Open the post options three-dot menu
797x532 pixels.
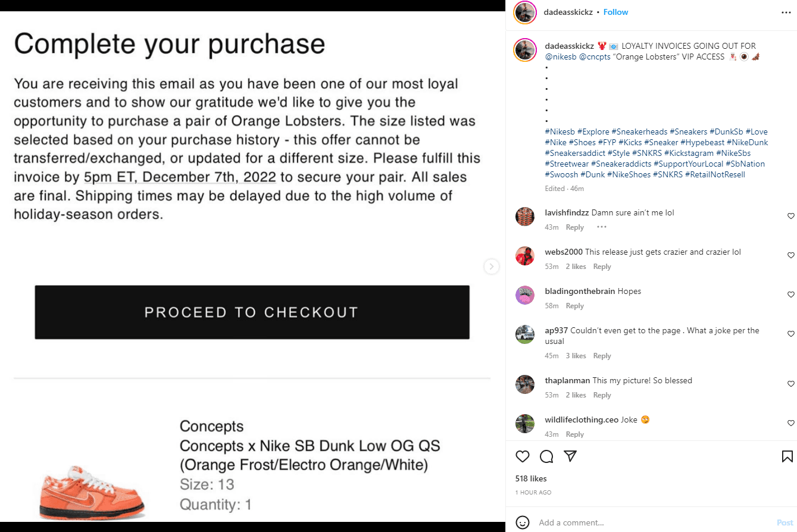tap(786, 12)
